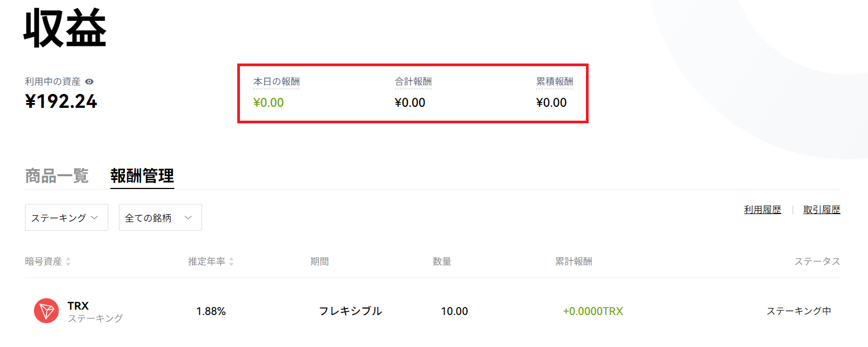
Task: Select the 報酬管理 tab
Action: point(142,176)
